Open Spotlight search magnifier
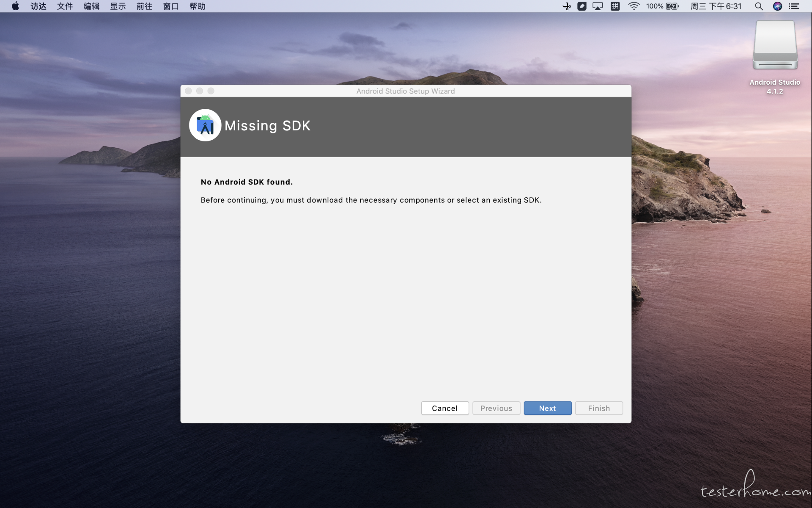Image resolution: width=812 pixels, height=508 pixels. click(759, 6)
